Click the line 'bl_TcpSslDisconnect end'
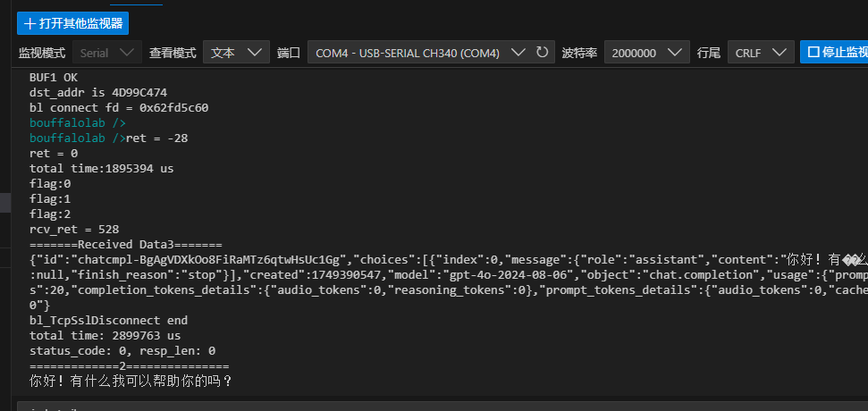Screen dimensions: 868x411 (x=108, y=320)
